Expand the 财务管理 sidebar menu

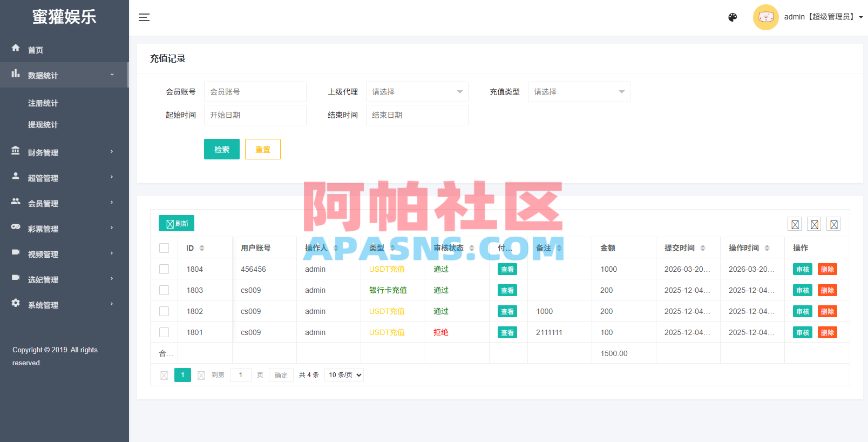coord(64,152)
